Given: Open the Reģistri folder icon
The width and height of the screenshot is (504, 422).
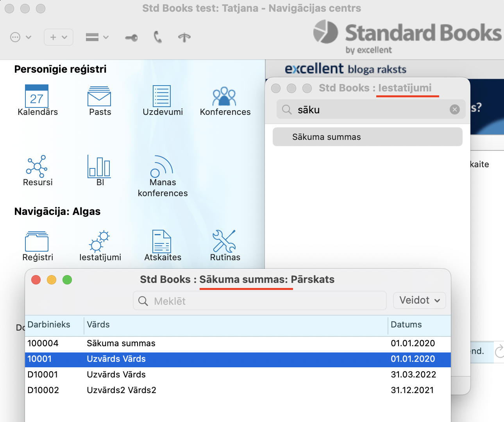Looking at the screenshot, I should pos(37,241).
